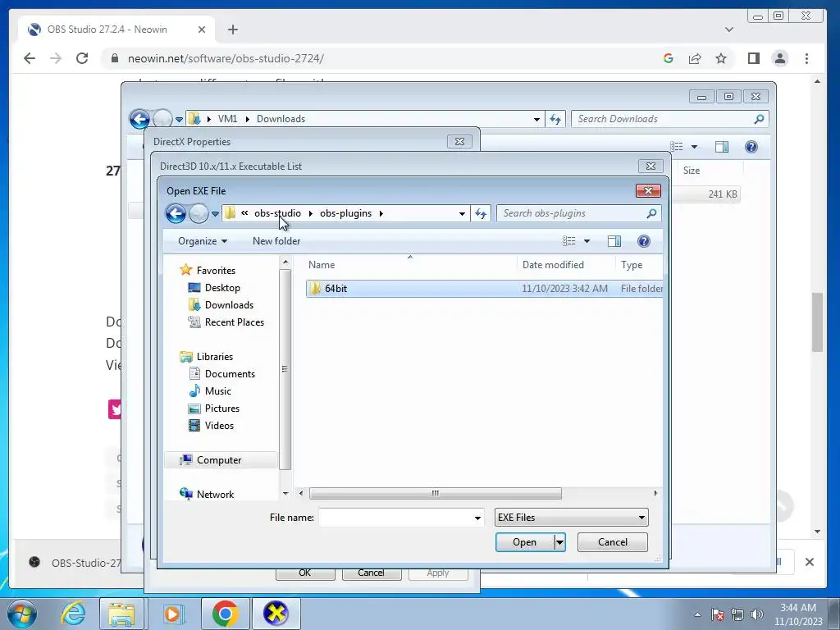Click File name input field

tap(395, 518)
